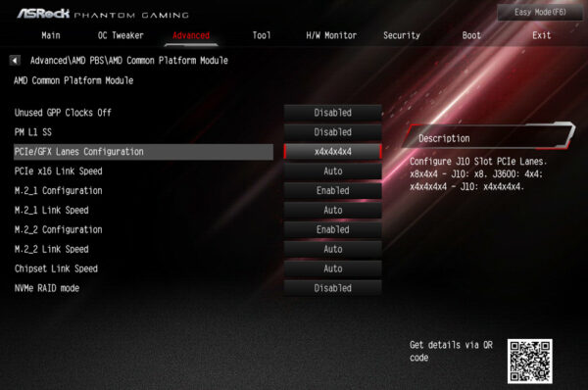This screenshot has height=390, width=588.
Task: Toggle NVMe RAID mode Disabled setting
Action: click(x=332, y=288)
